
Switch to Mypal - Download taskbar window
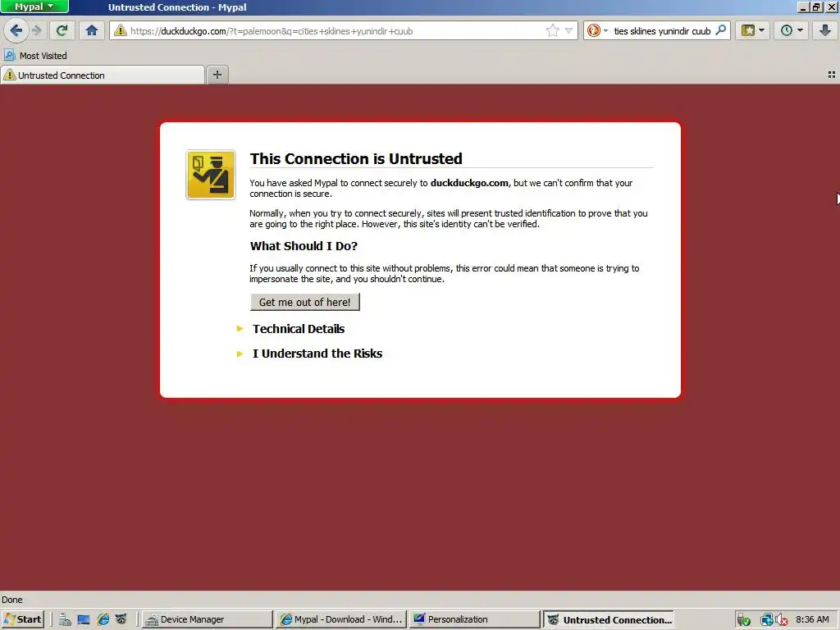[x=341, y=619]
